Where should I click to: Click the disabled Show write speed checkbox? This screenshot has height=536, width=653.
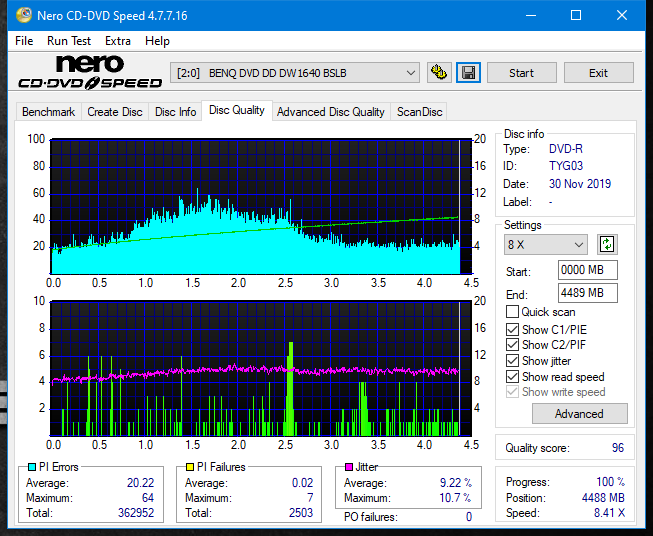pyautogui.click(x=512, y=392)
